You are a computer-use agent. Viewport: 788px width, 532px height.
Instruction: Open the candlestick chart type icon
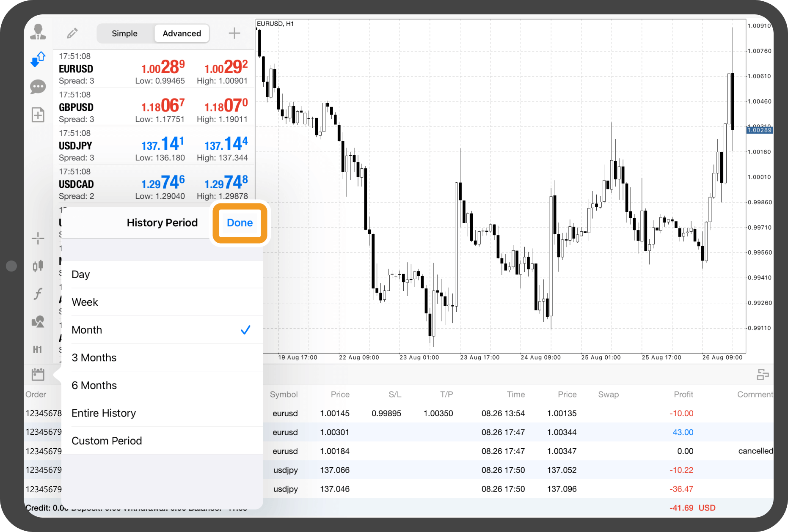click(x=38, y=266)
